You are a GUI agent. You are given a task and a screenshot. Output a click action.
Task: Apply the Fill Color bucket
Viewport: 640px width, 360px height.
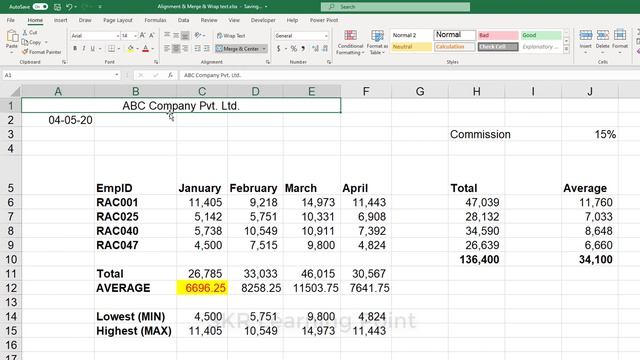click(131, 49)
